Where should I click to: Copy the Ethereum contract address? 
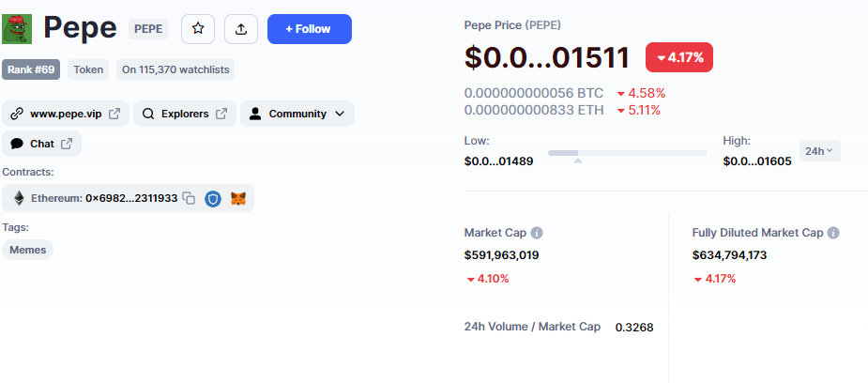(190, 198)
